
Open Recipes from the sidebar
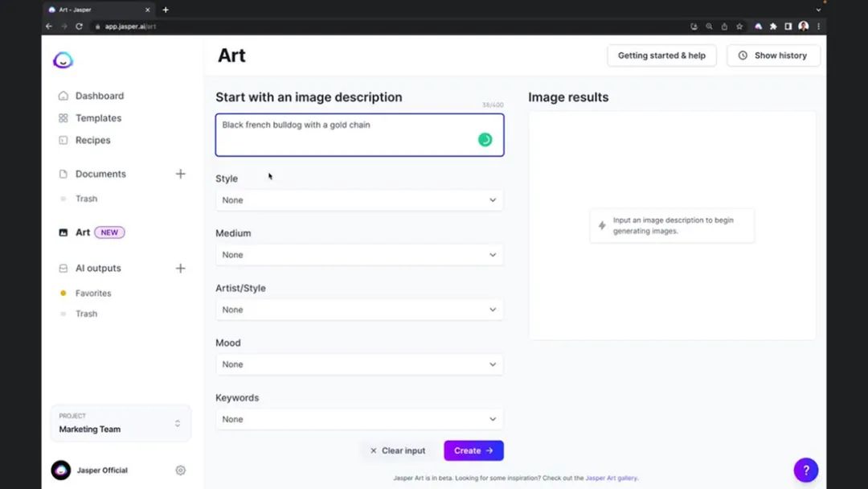point(92,140)
